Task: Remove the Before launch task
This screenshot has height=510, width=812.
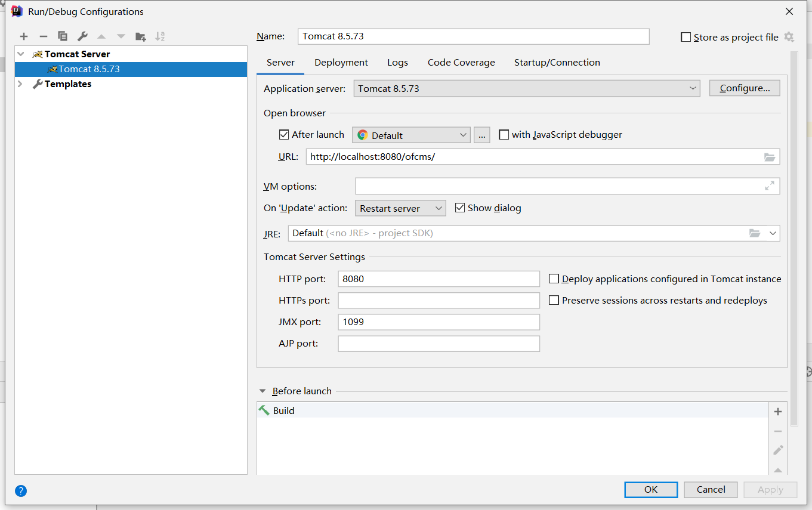Action: click(778, 431)
